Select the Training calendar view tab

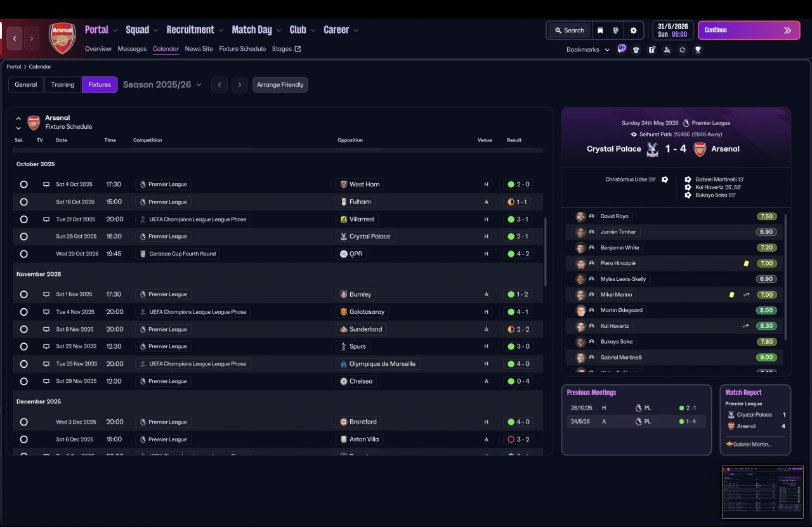click(x=63, y=84)
